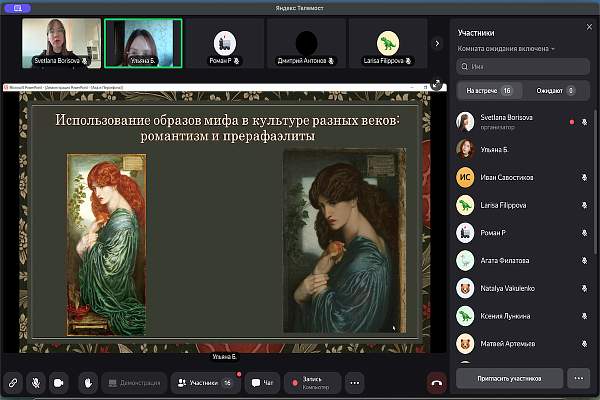Show next participant video tiles arrow
The height and width of the screenshot is (400, 600).
tap(437, 43)
